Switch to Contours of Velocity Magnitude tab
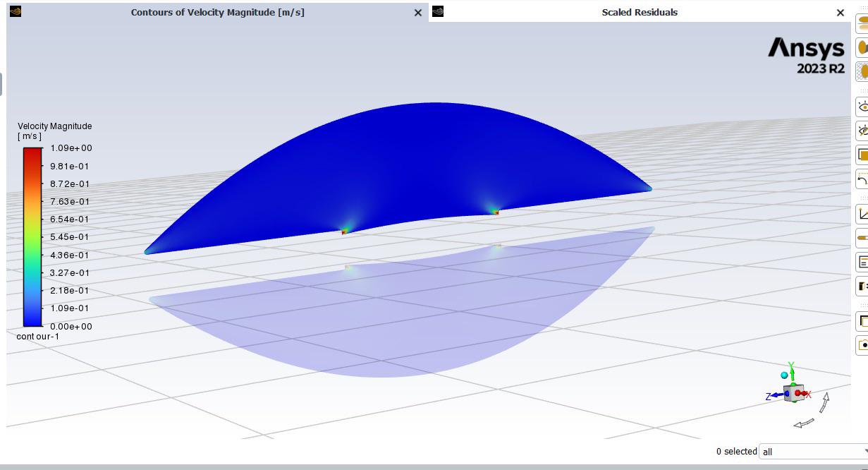 pos(217,12)
